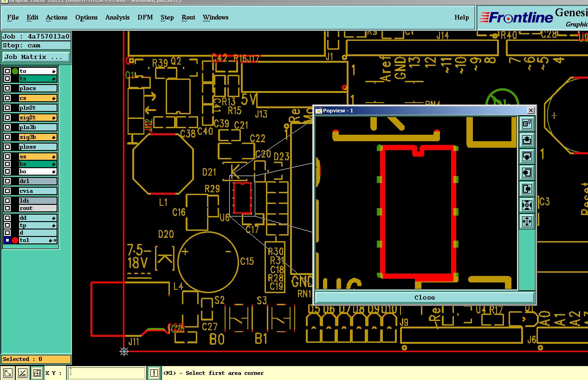Screen dimensions: 588x380
Task: Open the DFM menu
Action: (x=145, y=17)
